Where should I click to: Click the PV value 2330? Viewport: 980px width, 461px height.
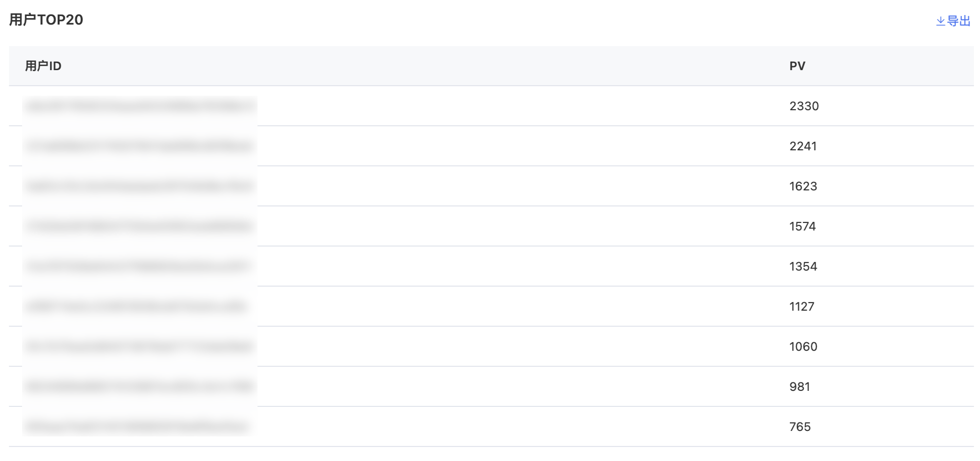point(804,106)
